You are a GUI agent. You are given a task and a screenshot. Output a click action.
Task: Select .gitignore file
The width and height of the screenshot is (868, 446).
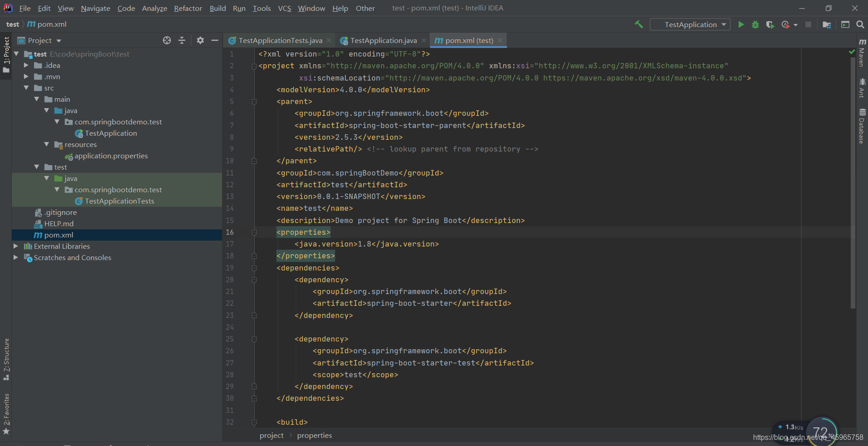pos(60,212)
